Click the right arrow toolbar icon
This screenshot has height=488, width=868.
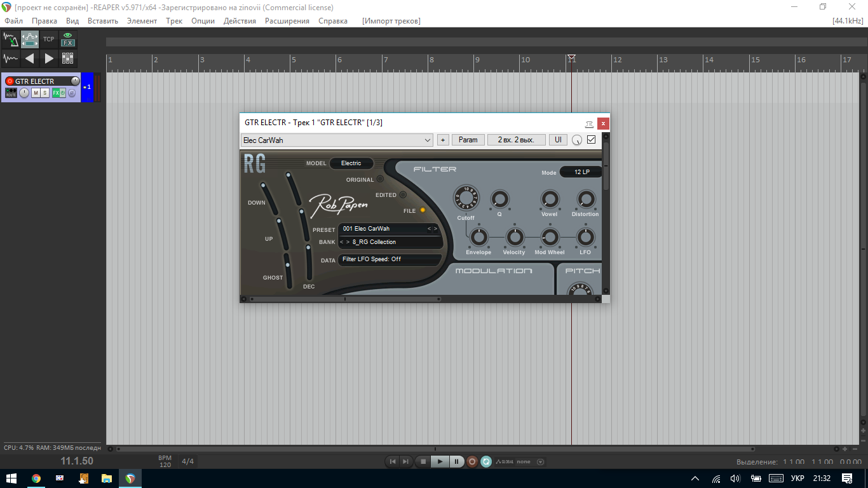[x=49, y=58]
